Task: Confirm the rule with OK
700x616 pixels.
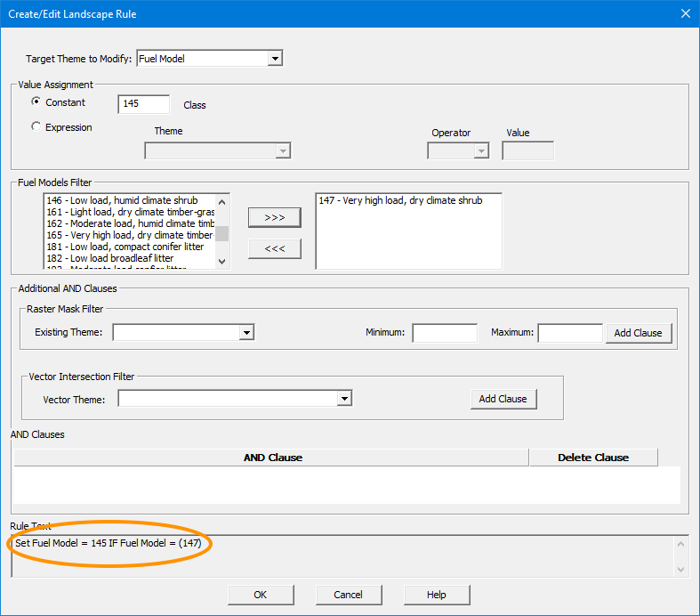Action: (x=261, y=595)
